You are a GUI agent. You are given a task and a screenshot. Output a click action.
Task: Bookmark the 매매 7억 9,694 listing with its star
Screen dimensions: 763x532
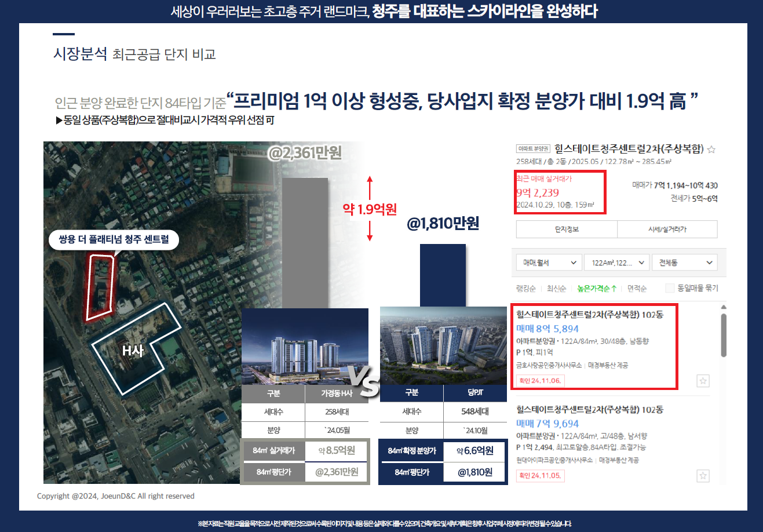(703, 476)
